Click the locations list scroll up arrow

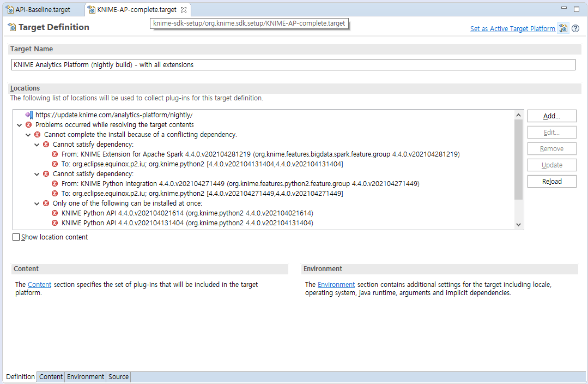pyautogui.click(x=518, y=115)
